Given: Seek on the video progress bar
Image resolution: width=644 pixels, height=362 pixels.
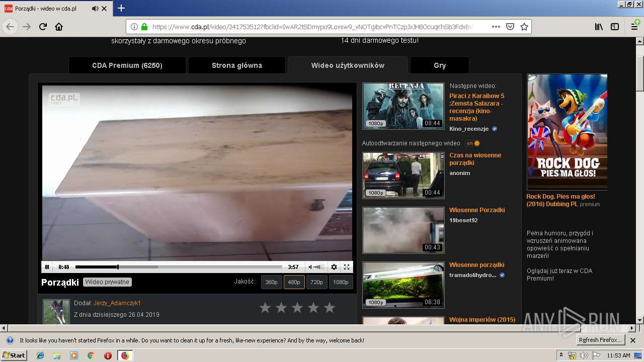Looking at the screenshot, I should click(179, 267).
